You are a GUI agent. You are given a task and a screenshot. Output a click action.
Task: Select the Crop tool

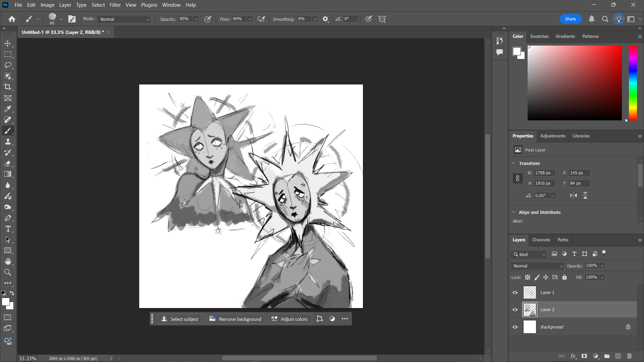(x=8, y=87)
